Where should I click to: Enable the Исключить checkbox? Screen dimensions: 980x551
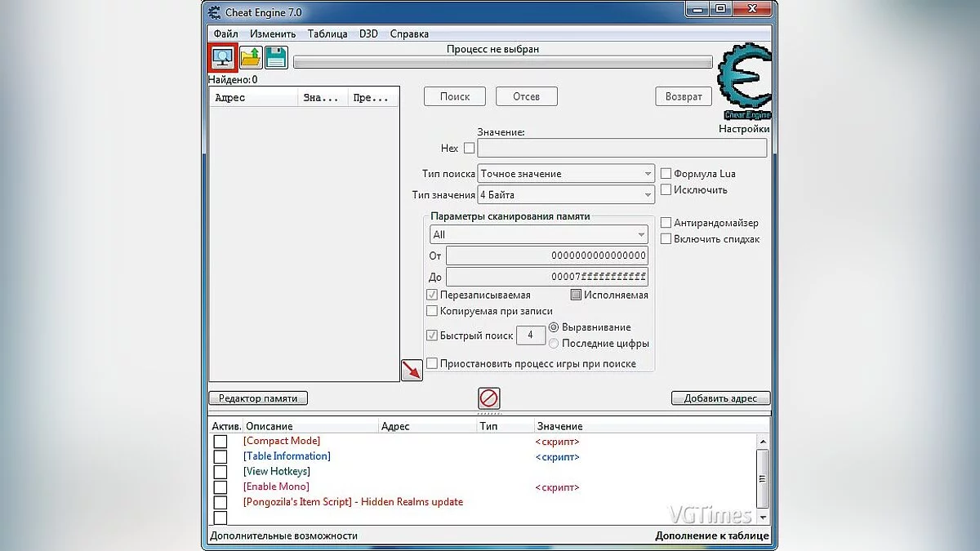click(666, 190)
